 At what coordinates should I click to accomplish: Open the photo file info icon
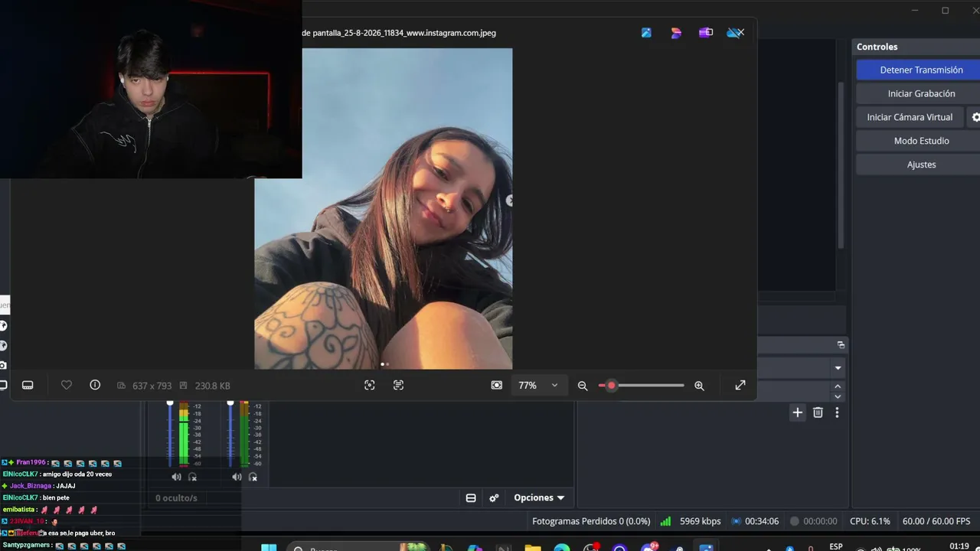tap(95, 385)
